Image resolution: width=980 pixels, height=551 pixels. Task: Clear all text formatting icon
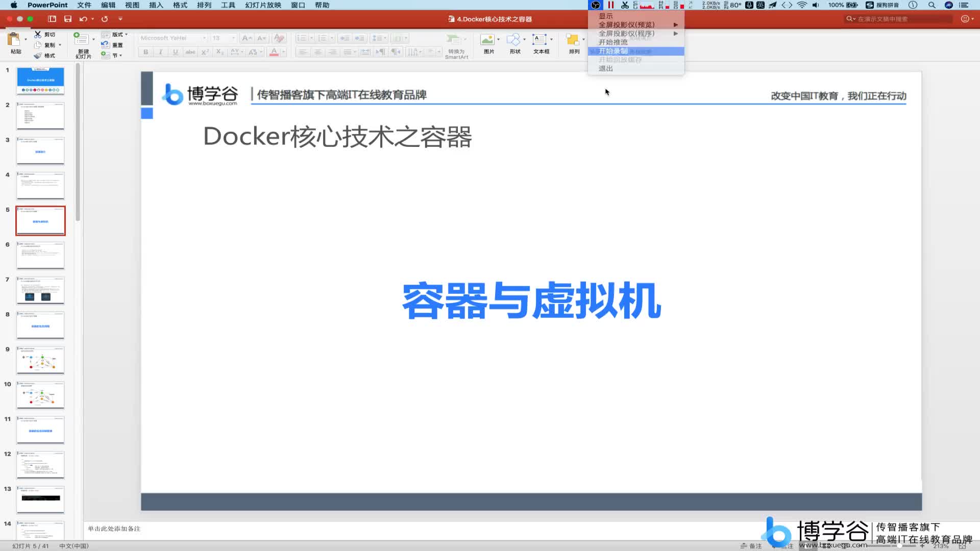(279, 38)
